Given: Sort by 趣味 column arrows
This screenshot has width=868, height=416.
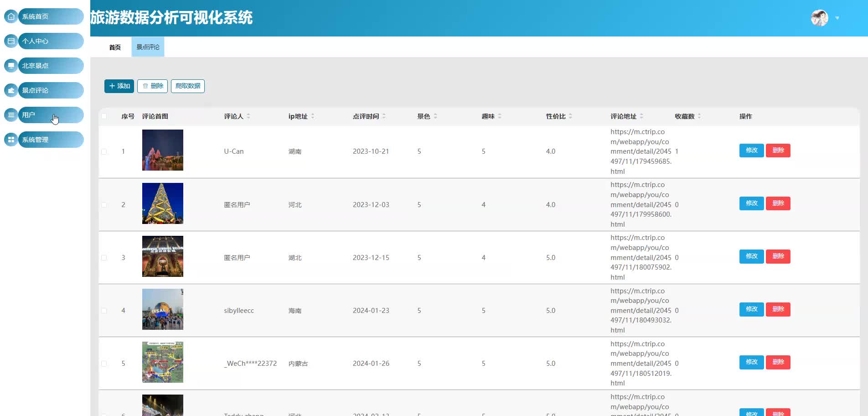Looking at the screenshot, I should coord(500,116).
